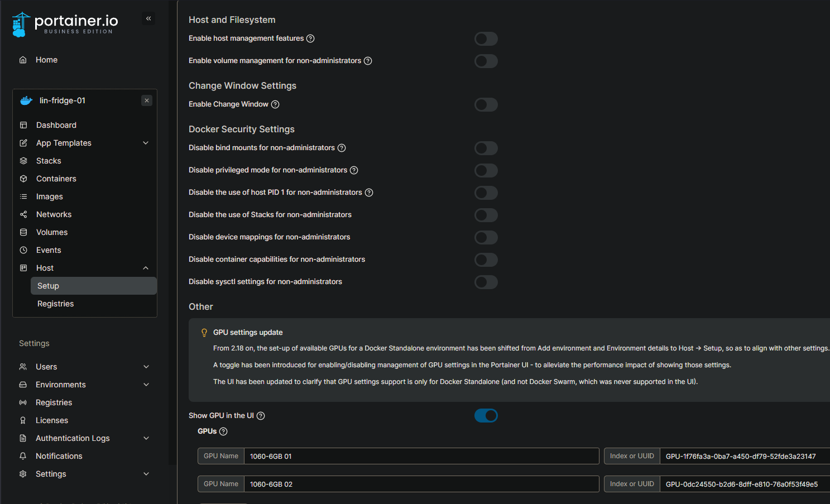Open Notifications via the bell icon
830x504 pixels.
point(23,456)
